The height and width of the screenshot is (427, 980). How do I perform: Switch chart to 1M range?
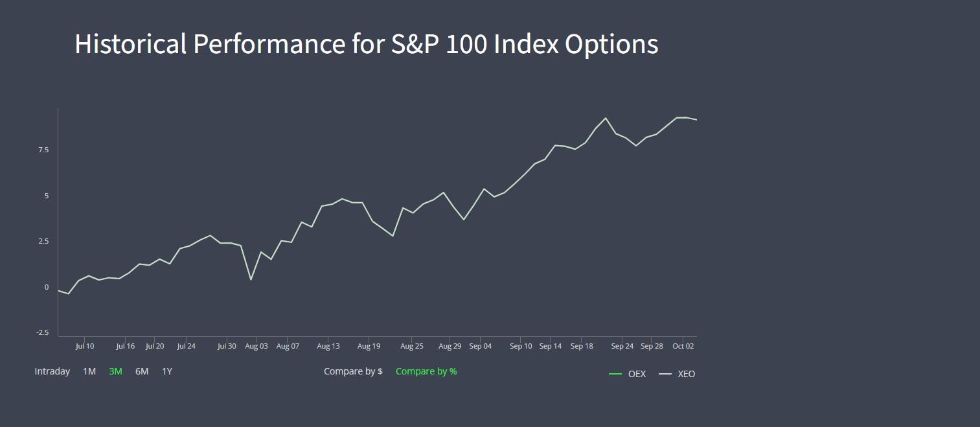(x=89, y=371)
